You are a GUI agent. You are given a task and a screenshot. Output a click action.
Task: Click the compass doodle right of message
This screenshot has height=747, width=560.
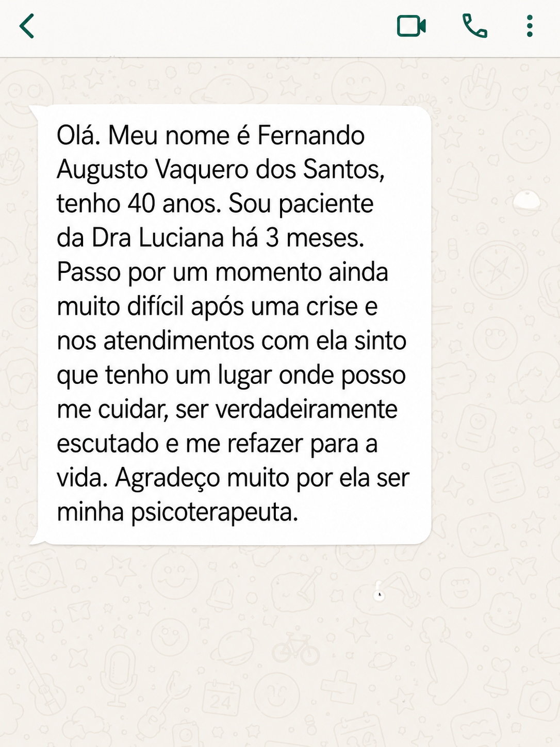[498, 269]
